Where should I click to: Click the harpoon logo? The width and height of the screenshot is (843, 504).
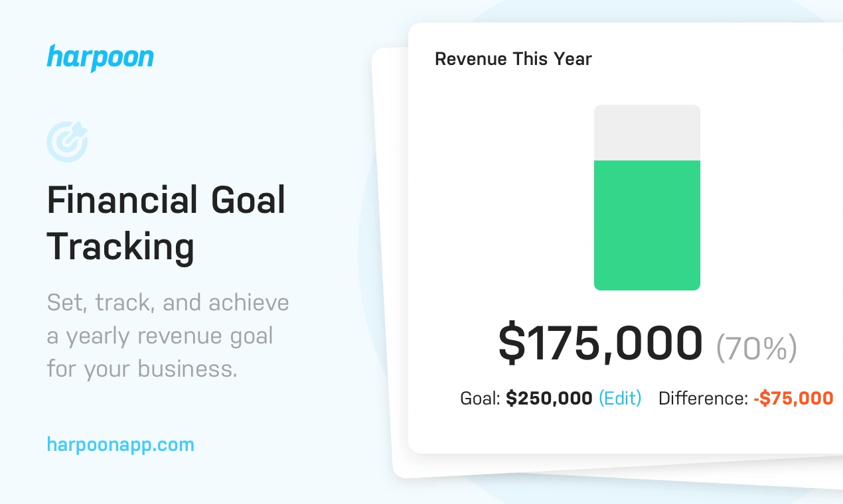tap(100, 58)
